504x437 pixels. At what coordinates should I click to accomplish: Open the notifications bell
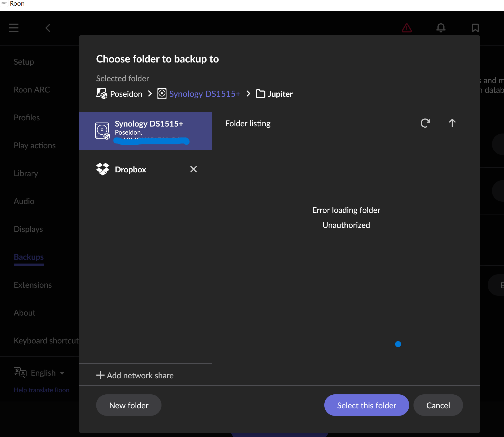pos(441,28)
